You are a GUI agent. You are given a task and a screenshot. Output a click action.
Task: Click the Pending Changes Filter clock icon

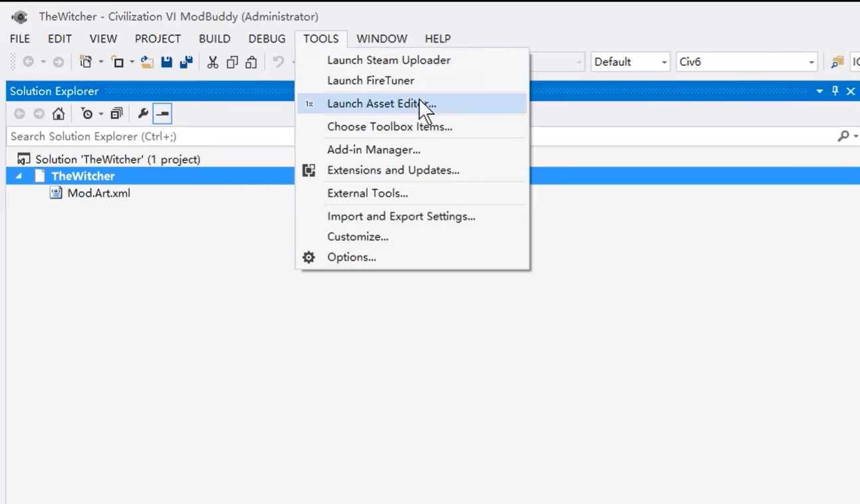tap(87, 114)
